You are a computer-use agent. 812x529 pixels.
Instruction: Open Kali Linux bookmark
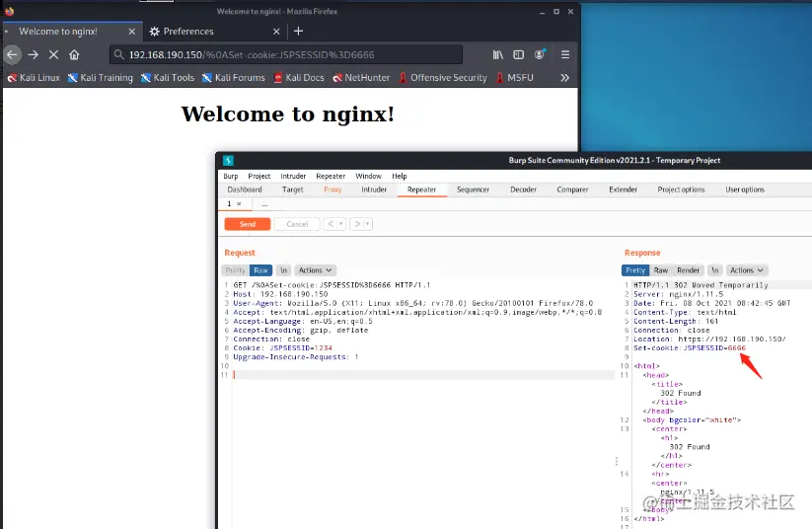point(34,78)
